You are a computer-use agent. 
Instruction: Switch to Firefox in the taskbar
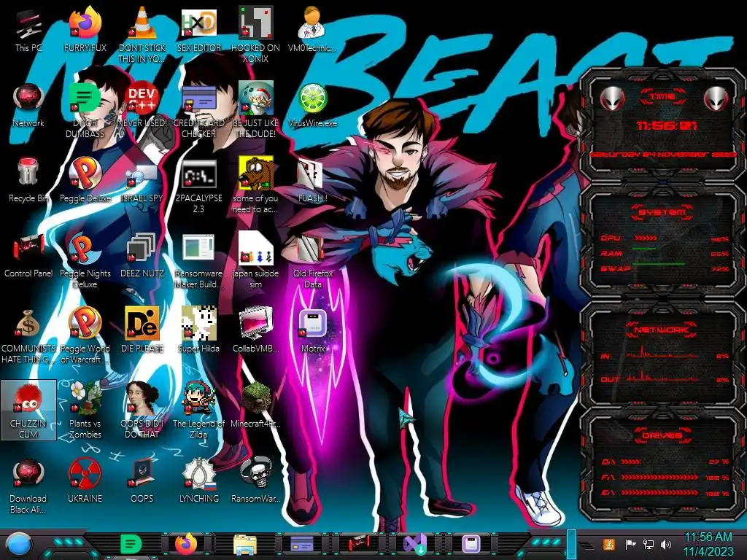point(186,544)
